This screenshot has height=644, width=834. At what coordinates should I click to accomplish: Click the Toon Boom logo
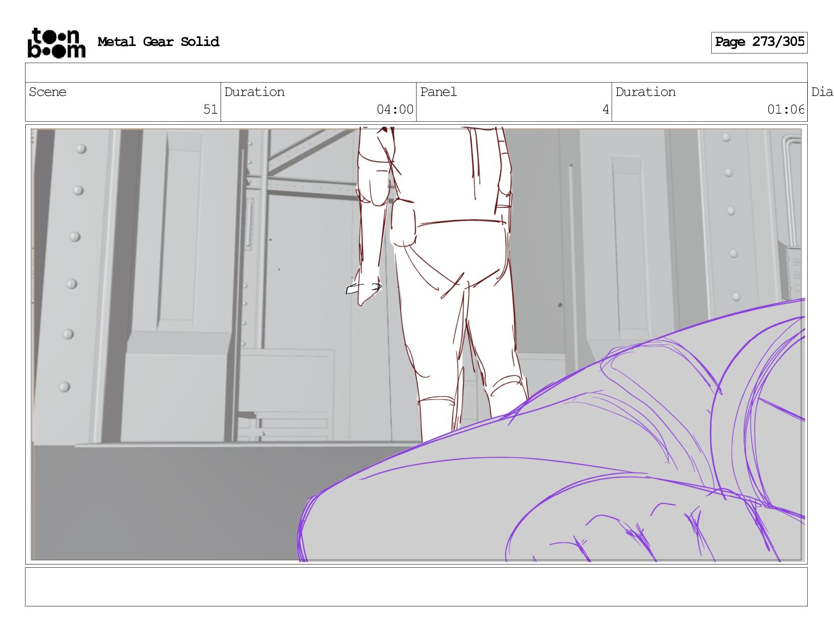coord(56,43)
